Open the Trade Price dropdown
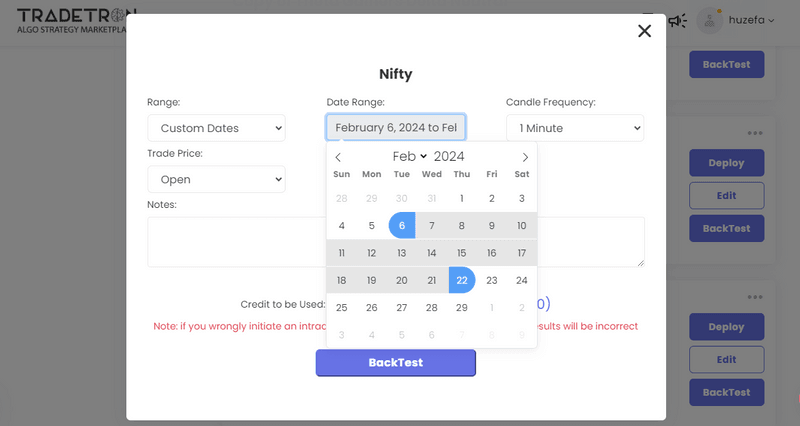This screenshot has height=426, width=800. (216, 180)
